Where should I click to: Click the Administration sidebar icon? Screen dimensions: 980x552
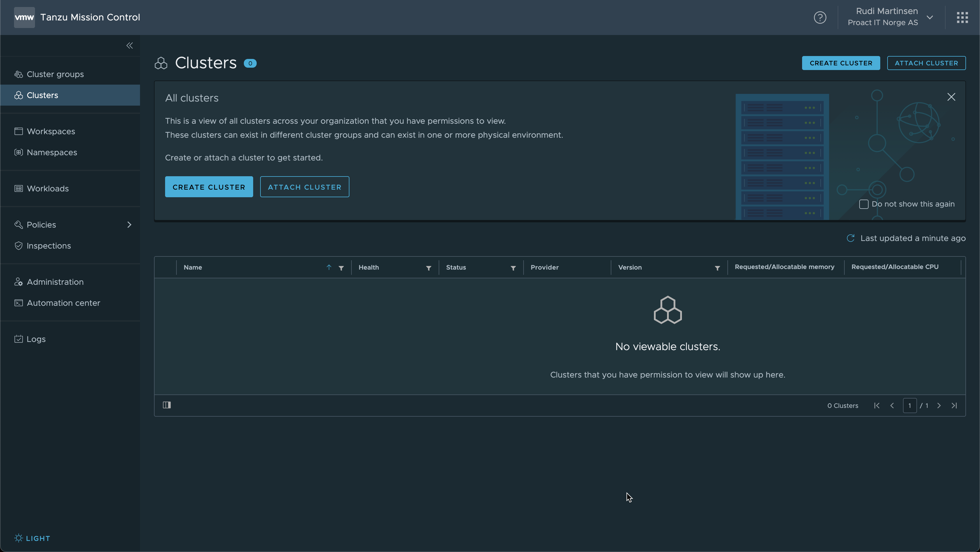coord(19,282)
